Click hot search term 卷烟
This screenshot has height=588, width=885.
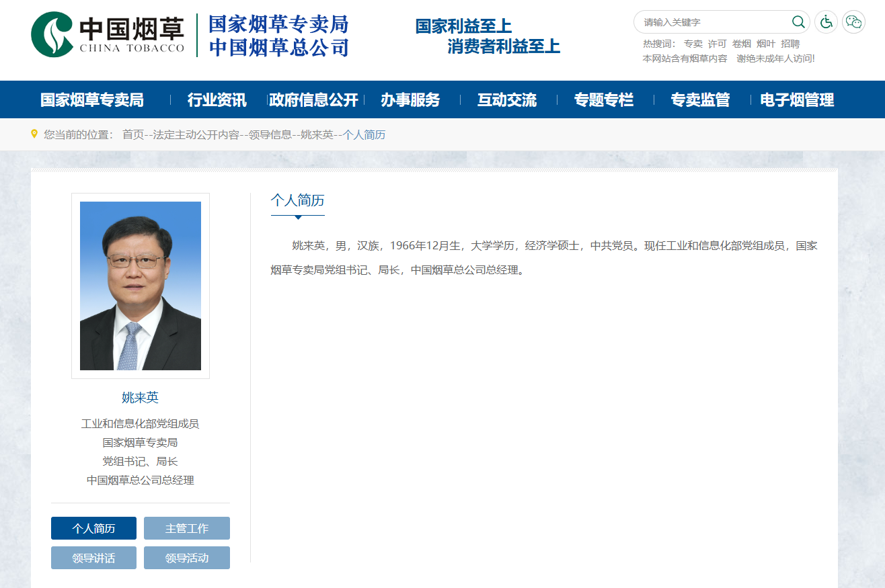click(742, 44)
